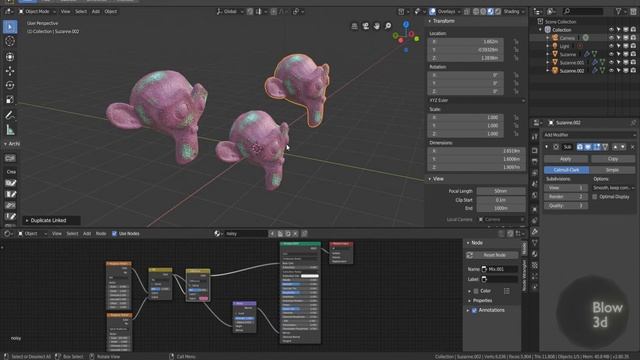Switch to rendered viewport shading sphere
640x360 pixels.
tap(498, 11)
